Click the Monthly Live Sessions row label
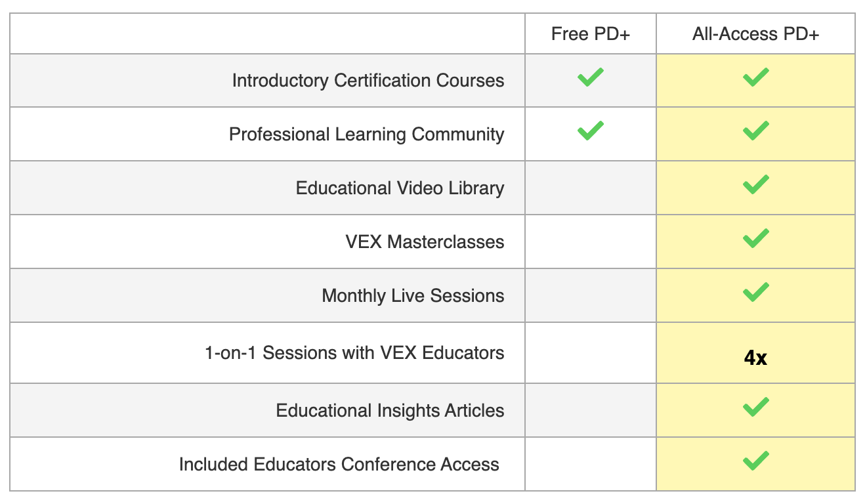This screenshot has height=504, width=865. coord(413,296)
